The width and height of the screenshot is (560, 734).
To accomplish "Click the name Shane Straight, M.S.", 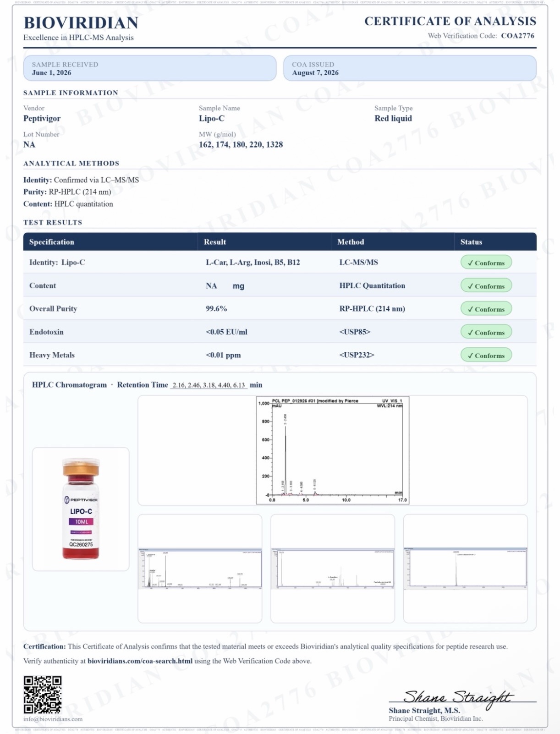I will (x=424, y=710).
